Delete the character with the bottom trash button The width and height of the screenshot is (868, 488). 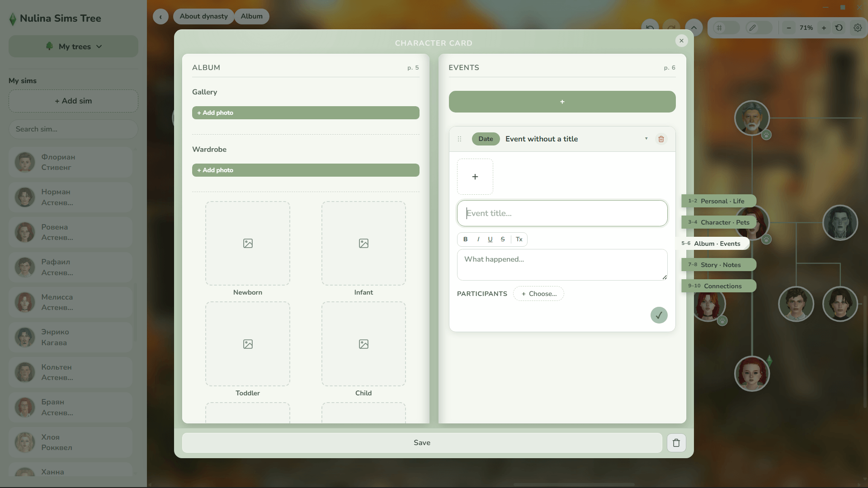click(x=676, y=443)
